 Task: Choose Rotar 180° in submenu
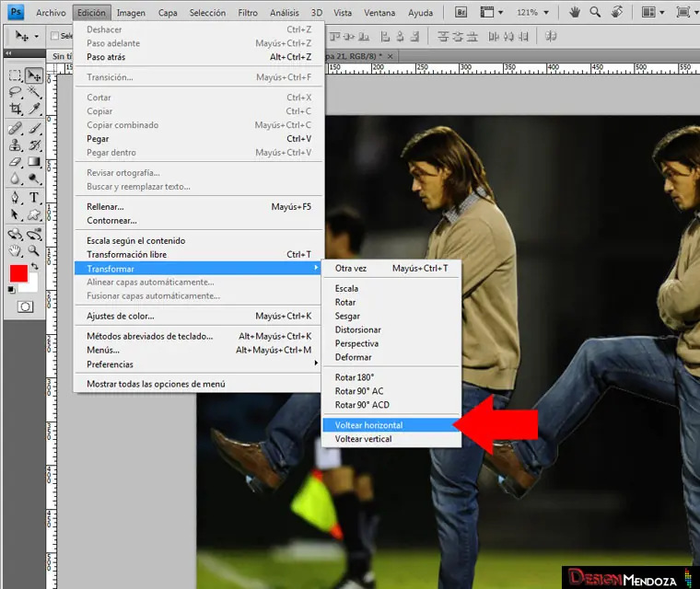(x=391, y=377)
